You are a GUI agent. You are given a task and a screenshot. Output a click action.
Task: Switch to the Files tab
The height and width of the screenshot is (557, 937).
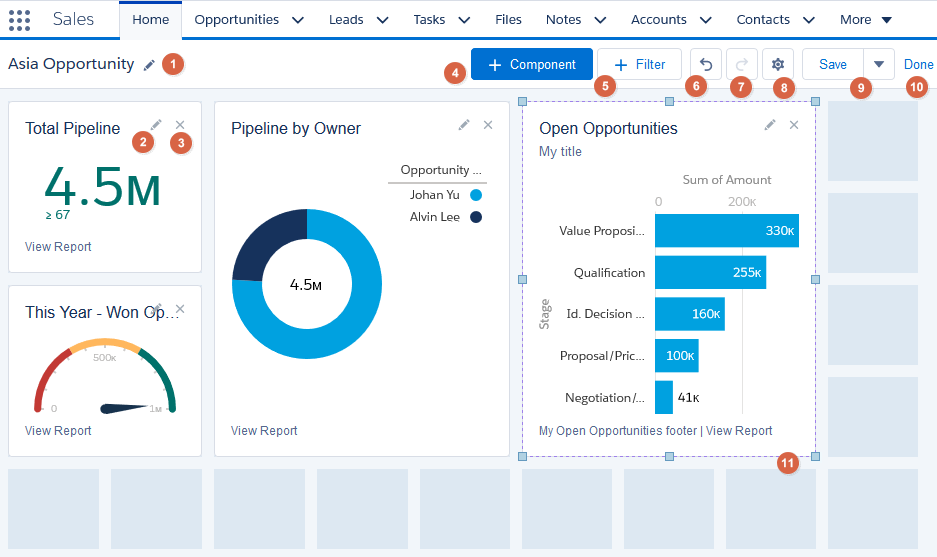point(508,20)
